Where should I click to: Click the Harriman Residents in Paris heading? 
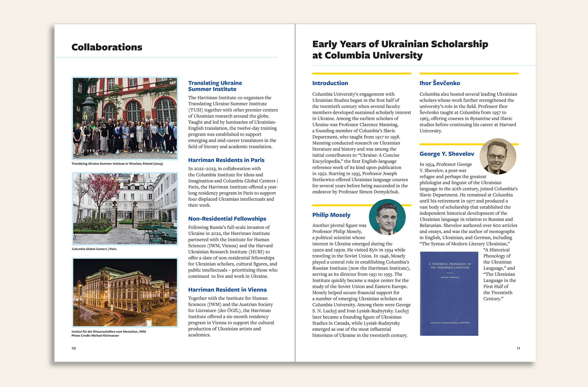coord(226,160)
